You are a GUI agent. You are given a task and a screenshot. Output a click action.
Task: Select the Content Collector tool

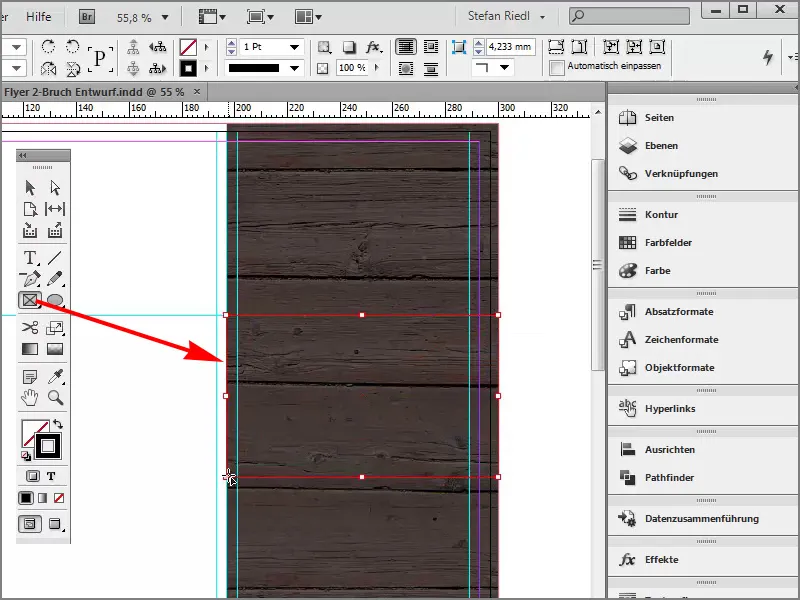coord(30,231)
